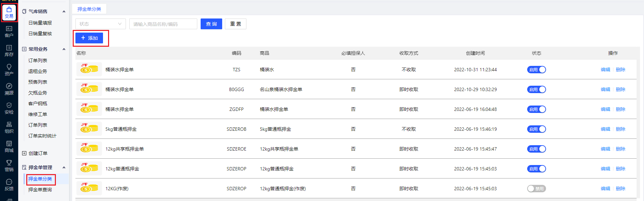Go to 库存 in the sidebar
The height and width of the screenshot is (201, 644).
point(9,51)
